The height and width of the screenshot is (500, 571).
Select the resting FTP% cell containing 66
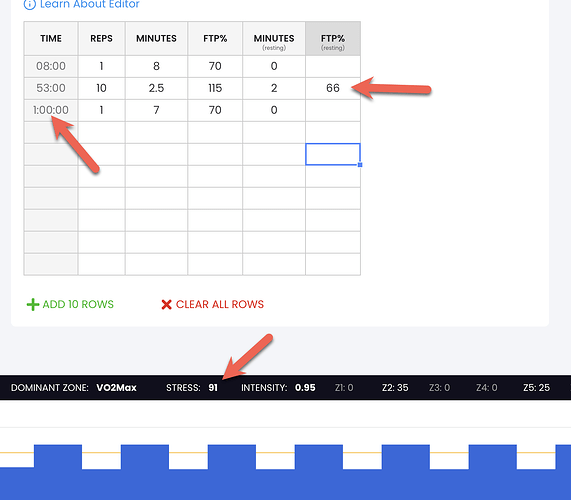333,88
